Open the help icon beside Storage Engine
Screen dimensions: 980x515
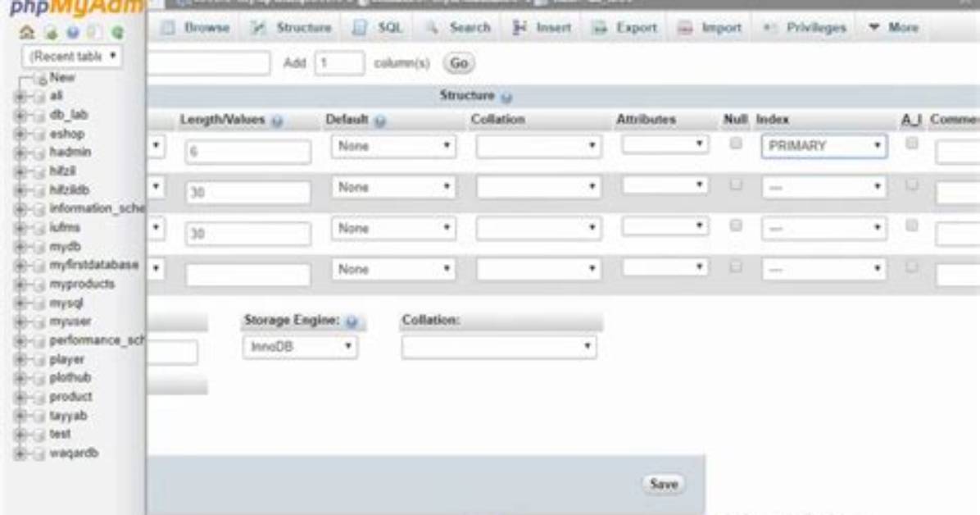click(x=352, y=321)
